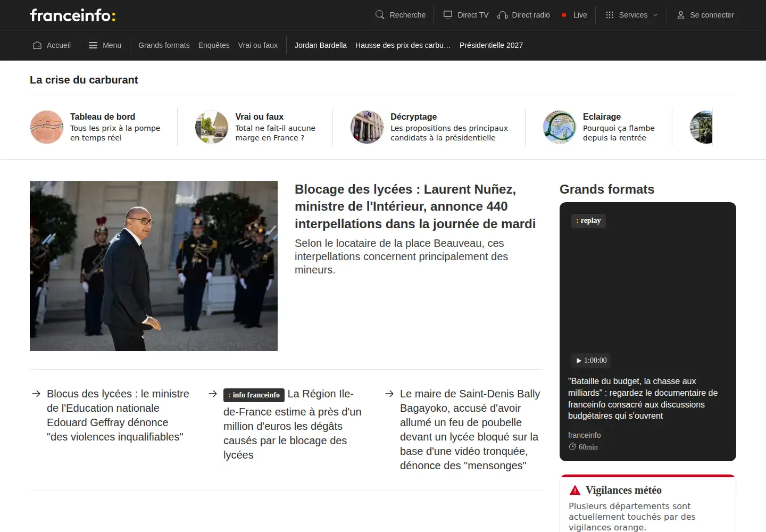766x532 pixels.
Task: Open the Enquêtes nav item
Action: pyautogui.click(x=214, y=45)
